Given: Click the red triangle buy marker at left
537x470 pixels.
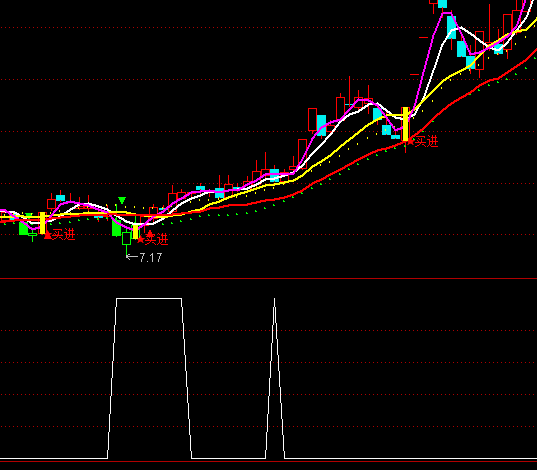Looking at the screenshot, I should [48, 235].
